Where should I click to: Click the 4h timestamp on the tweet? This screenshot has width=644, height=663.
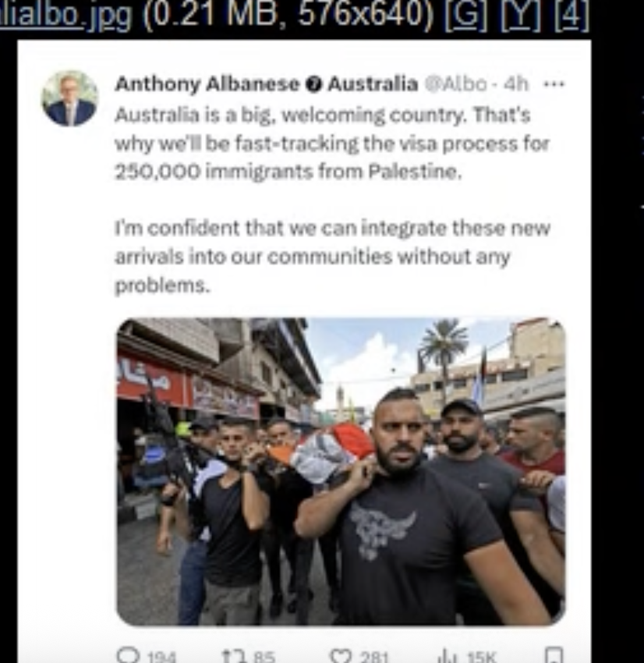[x=516, y=84]
